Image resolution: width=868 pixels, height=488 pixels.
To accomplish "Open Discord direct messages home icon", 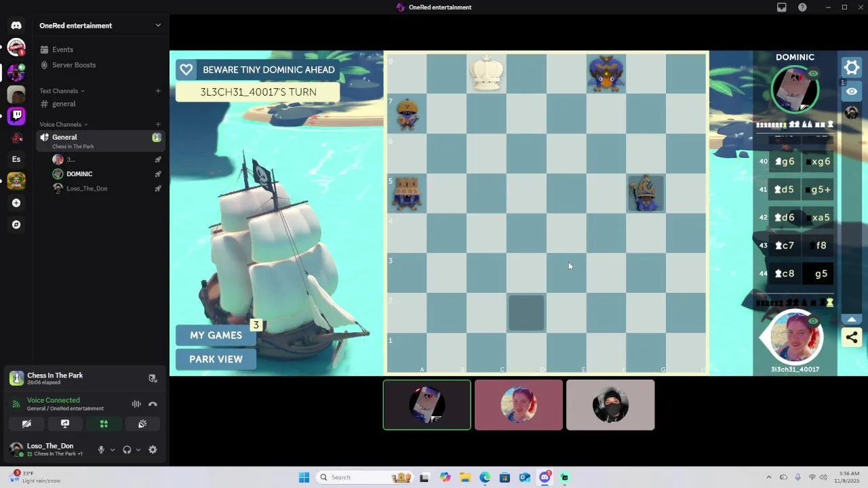I will [x=16, y=25].
